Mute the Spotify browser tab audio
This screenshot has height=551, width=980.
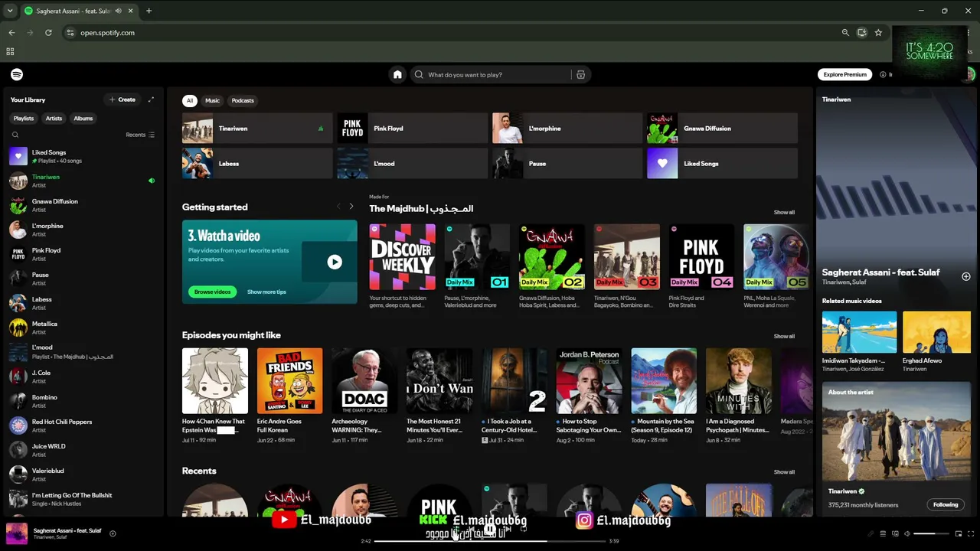117,11
